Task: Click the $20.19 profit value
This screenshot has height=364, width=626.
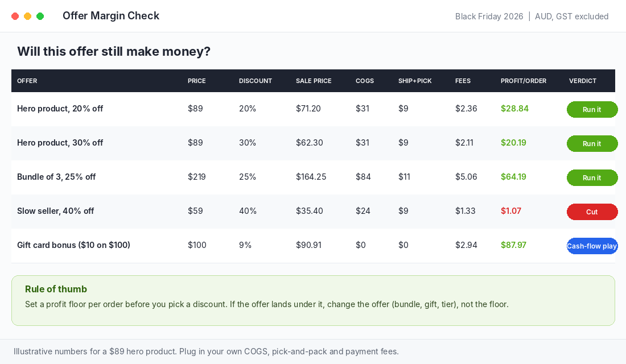Action: pyautogui.click(x=513, y=143)
